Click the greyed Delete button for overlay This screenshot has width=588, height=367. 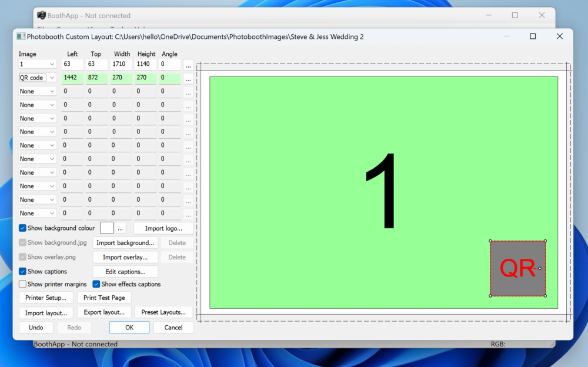point(177,257)
